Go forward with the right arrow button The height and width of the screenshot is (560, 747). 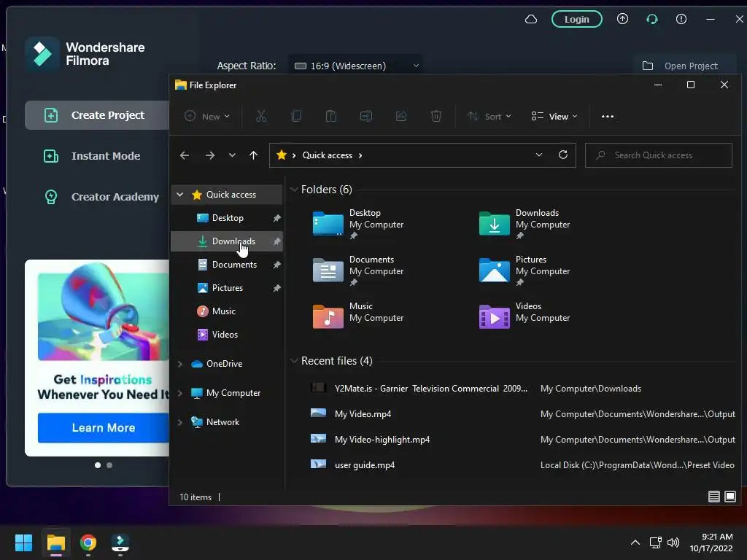[x=209, y=155]
